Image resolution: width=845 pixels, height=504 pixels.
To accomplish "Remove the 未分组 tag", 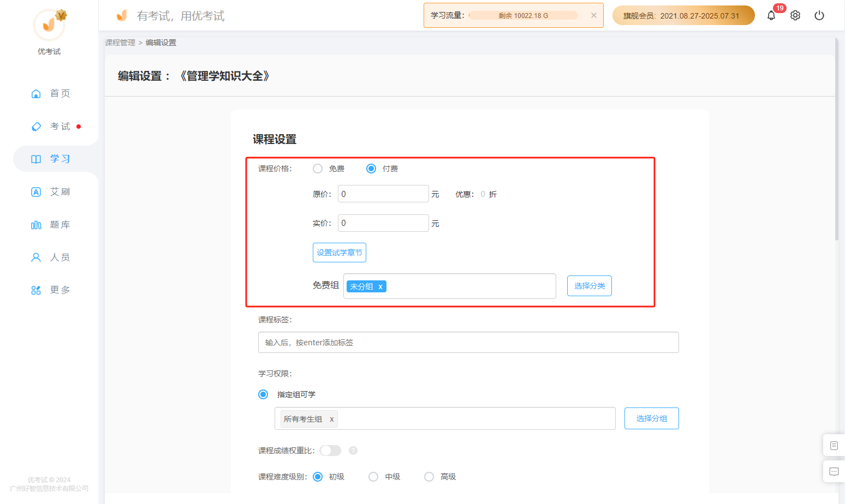I will click(380, 286).
